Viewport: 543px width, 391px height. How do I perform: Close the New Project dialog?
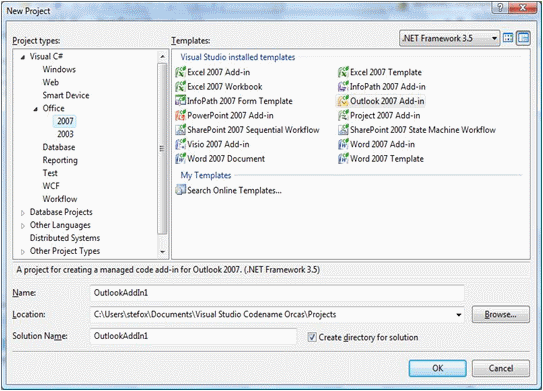coord(523,8)
